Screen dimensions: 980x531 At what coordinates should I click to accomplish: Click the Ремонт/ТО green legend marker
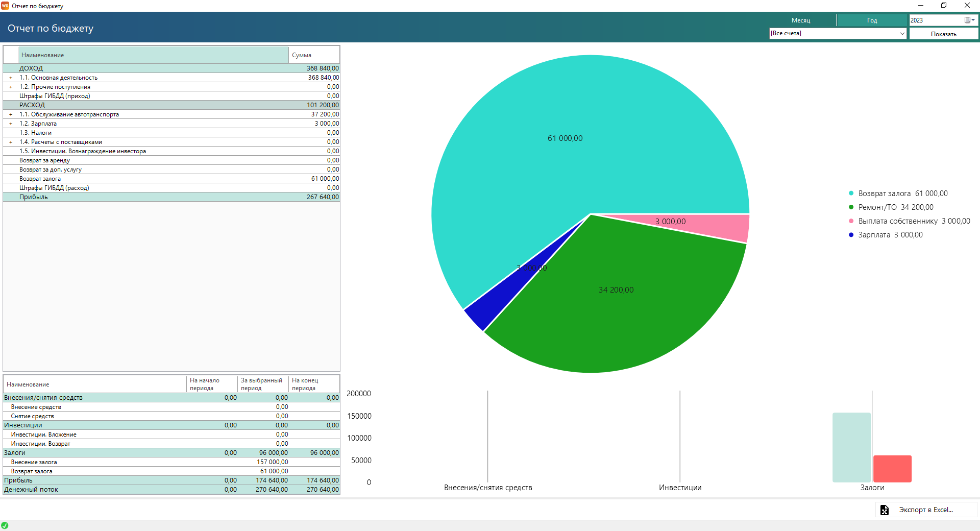pyautogui.click(x=851, y=207)
